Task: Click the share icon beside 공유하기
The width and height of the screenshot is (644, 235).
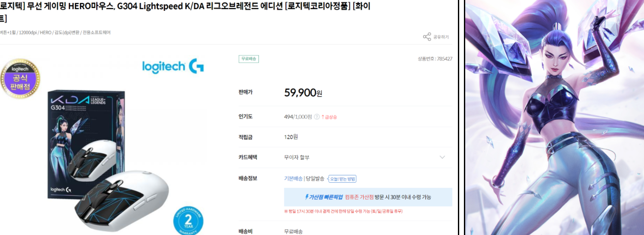Action: 427,37
